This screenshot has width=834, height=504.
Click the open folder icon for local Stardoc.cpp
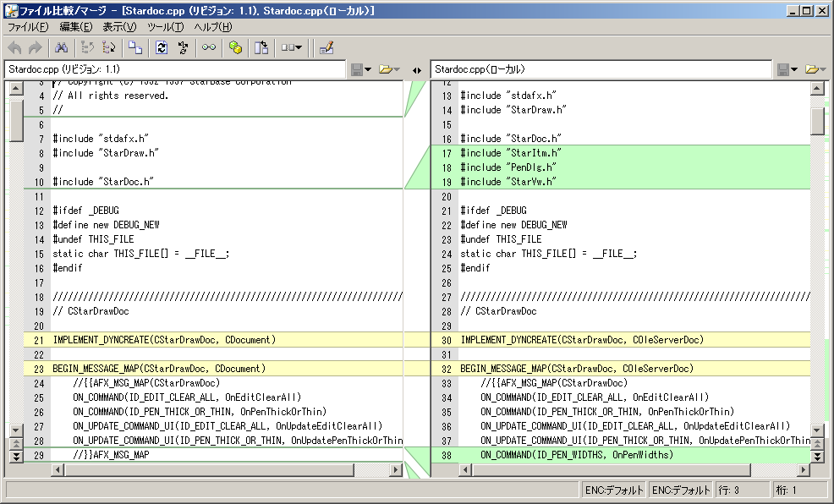[x=812, y=69]
